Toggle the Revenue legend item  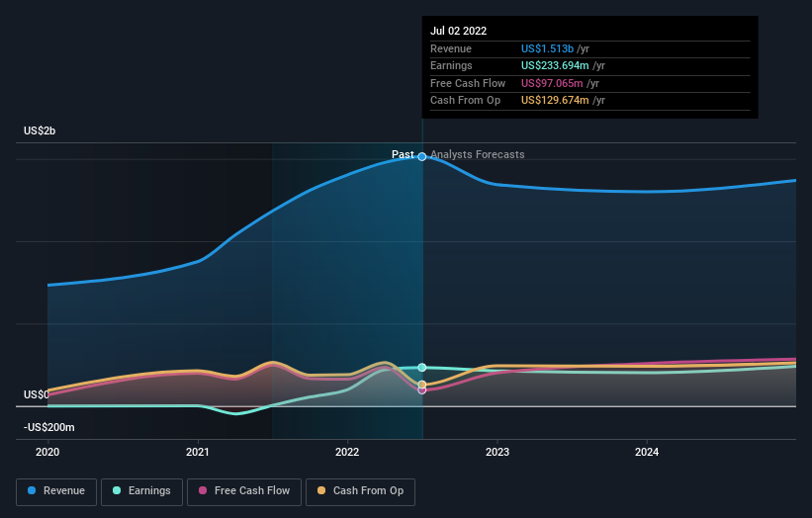click(x=56, y=491)
